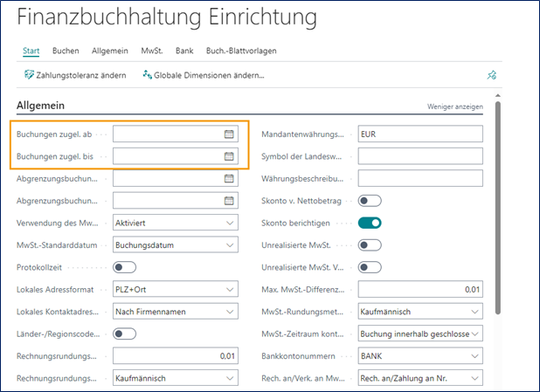The width and height of the screenshot is (540, 392).
Task: Collapse the Allgemein section header
Action: (40, 106)
